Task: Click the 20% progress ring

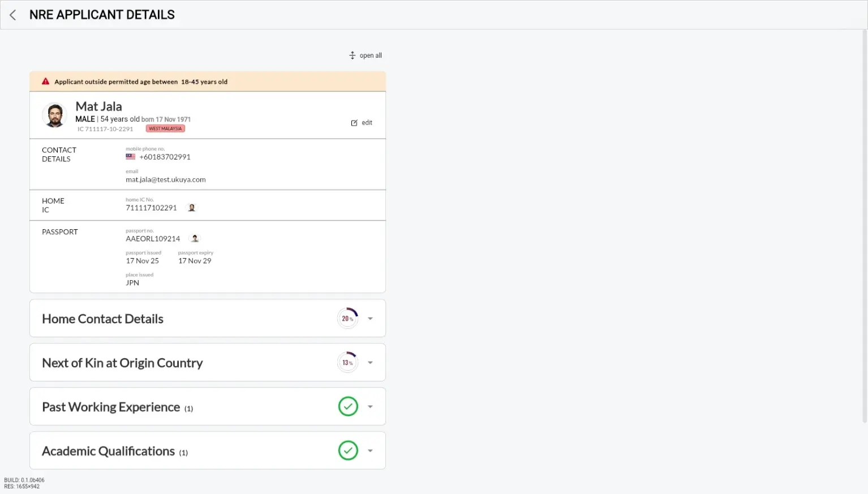Action: click(348, 319)
